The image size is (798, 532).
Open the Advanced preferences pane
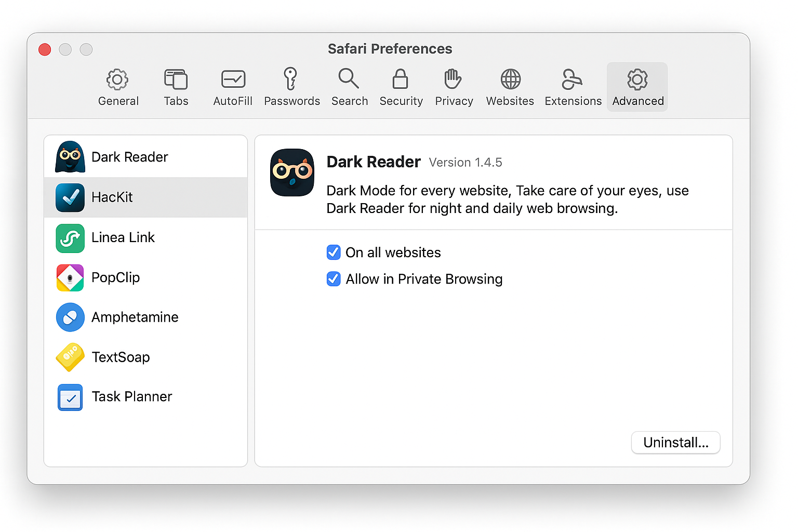tap(637, 87)
